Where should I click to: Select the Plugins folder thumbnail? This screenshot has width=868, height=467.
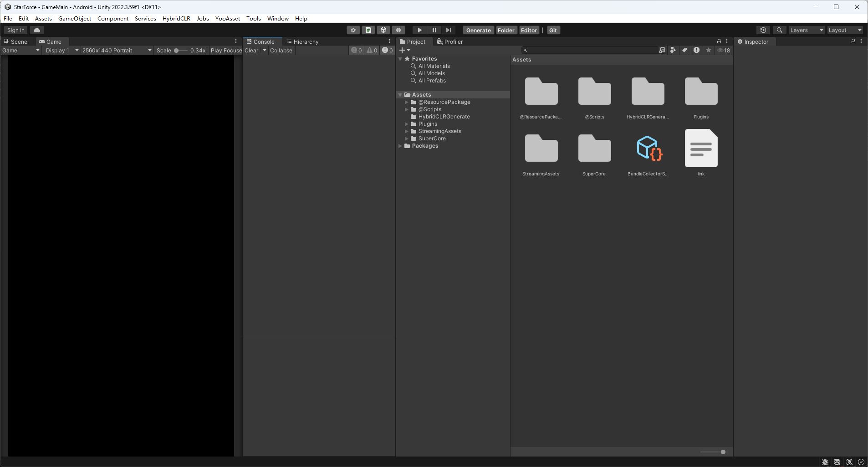tap(701, 92)
